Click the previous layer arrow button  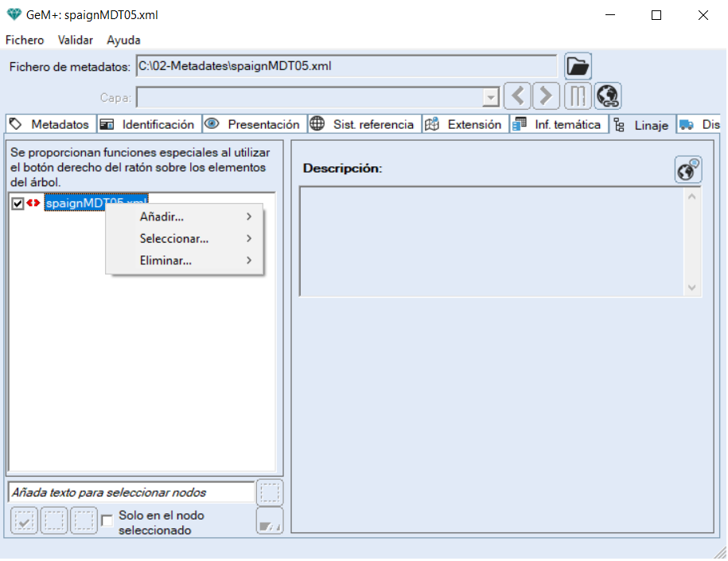click(517, 96)
